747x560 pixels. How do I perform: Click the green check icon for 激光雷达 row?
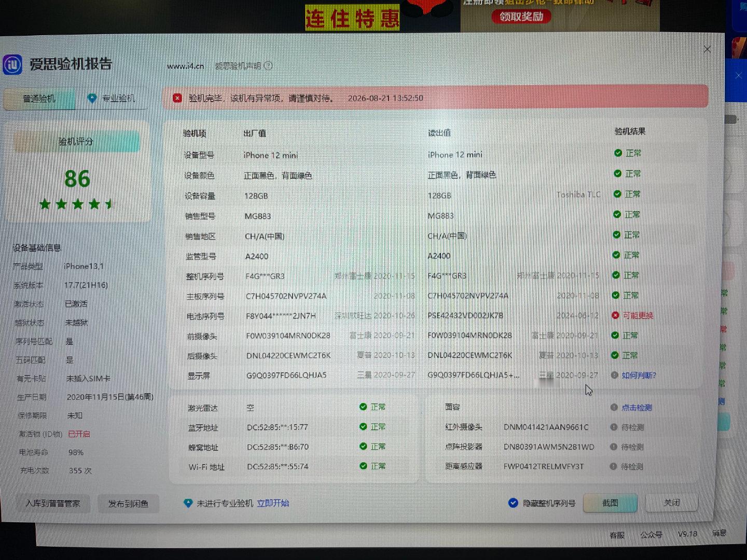pyautogui.click(x=363, y=407)
